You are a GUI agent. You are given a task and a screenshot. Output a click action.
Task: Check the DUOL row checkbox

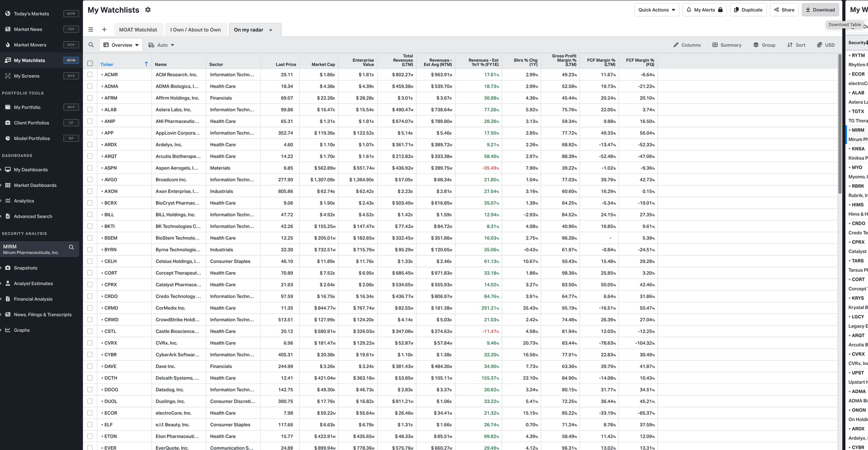(x=90, y=402)
